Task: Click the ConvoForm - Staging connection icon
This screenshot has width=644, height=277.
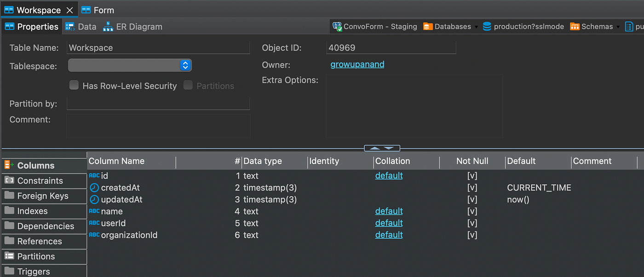Action: [337, 27]
